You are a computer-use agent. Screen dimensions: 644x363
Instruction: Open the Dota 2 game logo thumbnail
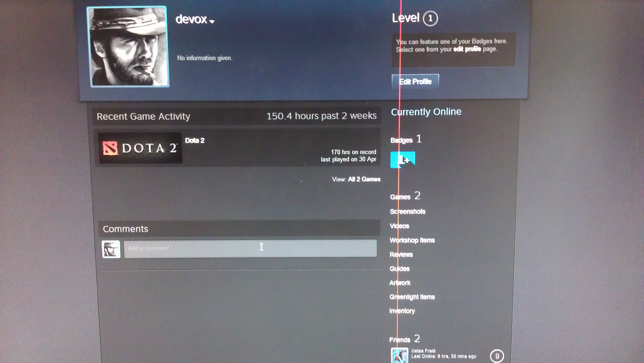point(140,148)
